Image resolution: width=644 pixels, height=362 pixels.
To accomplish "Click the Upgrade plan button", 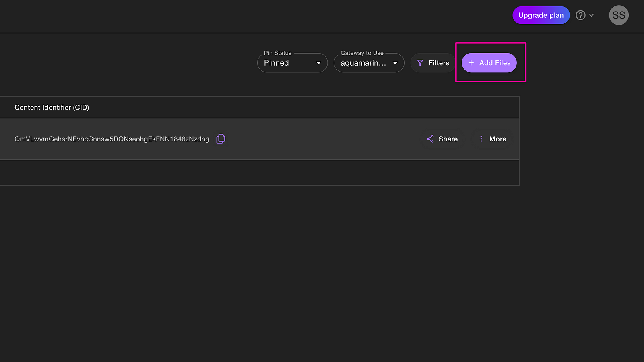I will tap(541, 15).
